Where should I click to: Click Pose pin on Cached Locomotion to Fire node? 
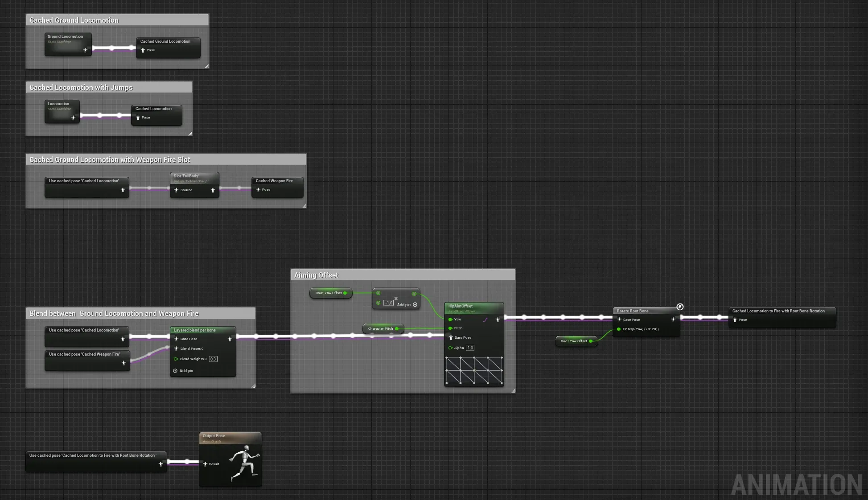[735, 320]
